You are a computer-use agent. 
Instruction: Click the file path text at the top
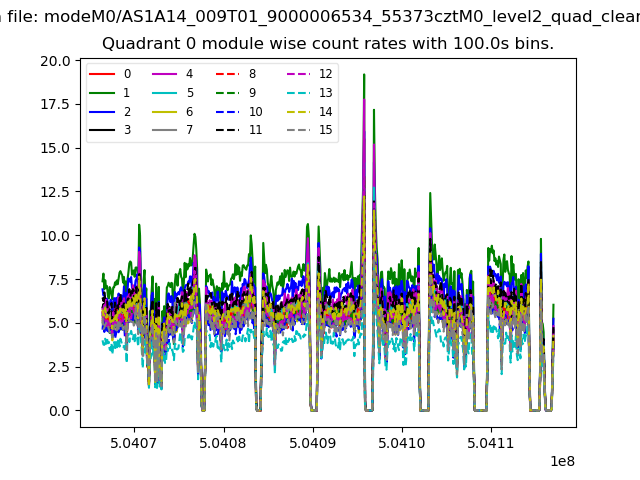tap(320, 17)
